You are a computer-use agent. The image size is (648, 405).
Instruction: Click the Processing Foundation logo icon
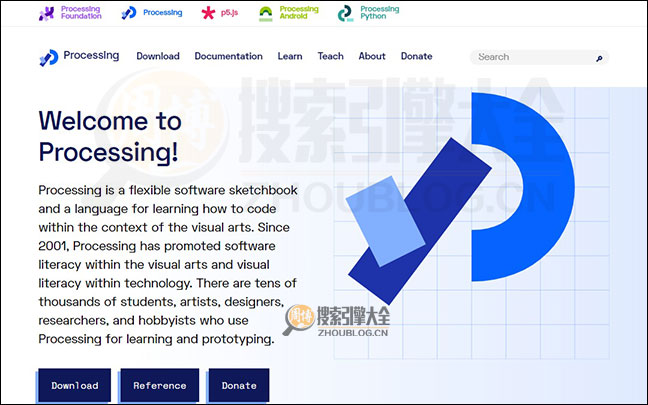[x=47, y=14]
